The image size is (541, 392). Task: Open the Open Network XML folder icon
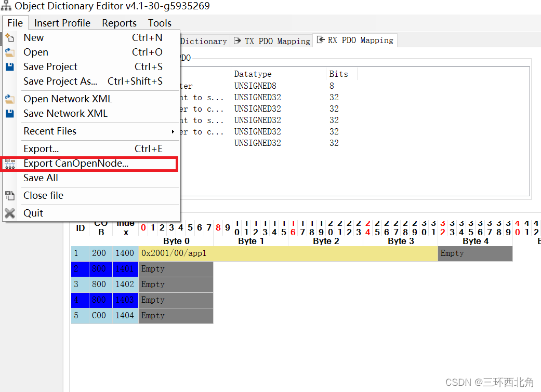click(x=10, y=99)
